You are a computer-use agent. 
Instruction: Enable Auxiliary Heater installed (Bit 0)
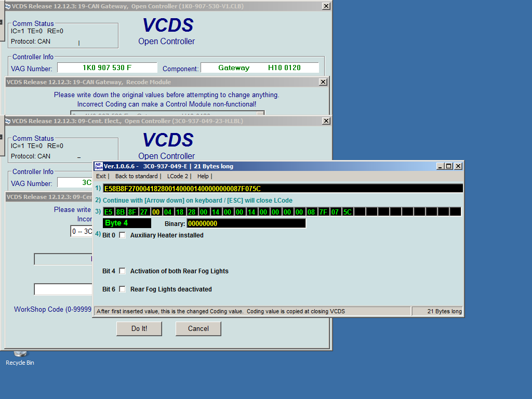pos(123,235)
